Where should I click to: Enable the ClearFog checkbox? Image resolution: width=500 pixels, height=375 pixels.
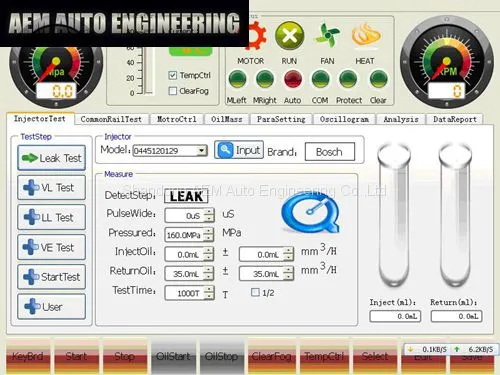[172, 91]
